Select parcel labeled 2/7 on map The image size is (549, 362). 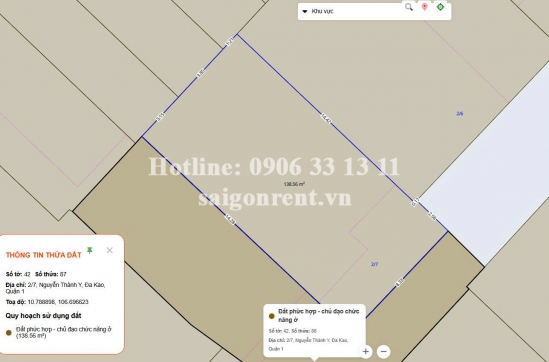click(374, 264)
